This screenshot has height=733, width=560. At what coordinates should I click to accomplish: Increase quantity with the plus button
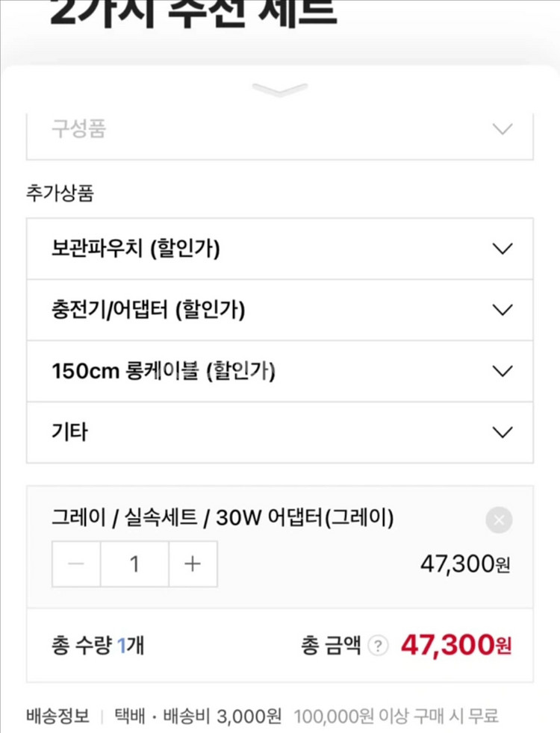click(x=193, y=564)
